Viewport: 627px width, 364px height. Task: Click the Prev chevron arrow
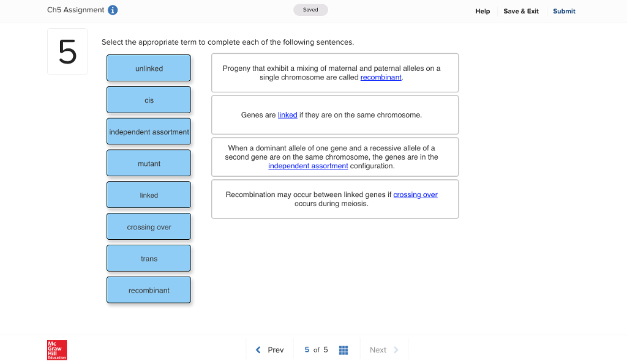[258, 349]
